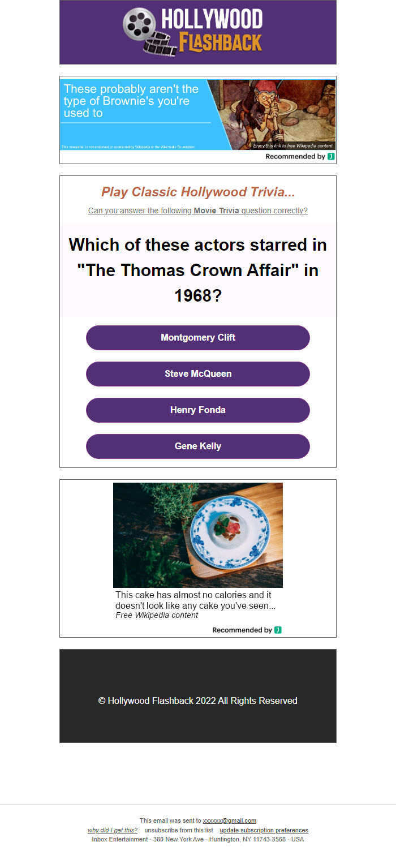Pick the Henry Fonda answer button
The height and width of the screenshot is (868, 396).
tap(198, 410)
